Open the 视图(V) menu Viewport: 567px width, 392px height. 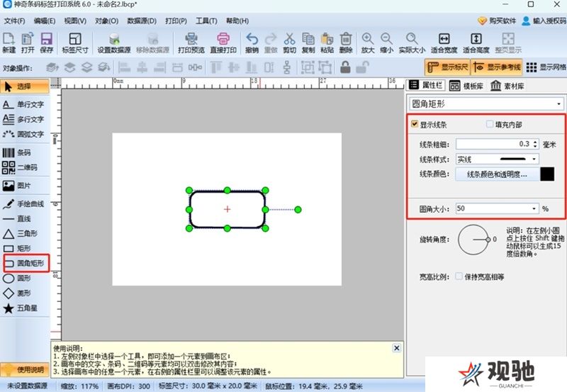point(75,21)
